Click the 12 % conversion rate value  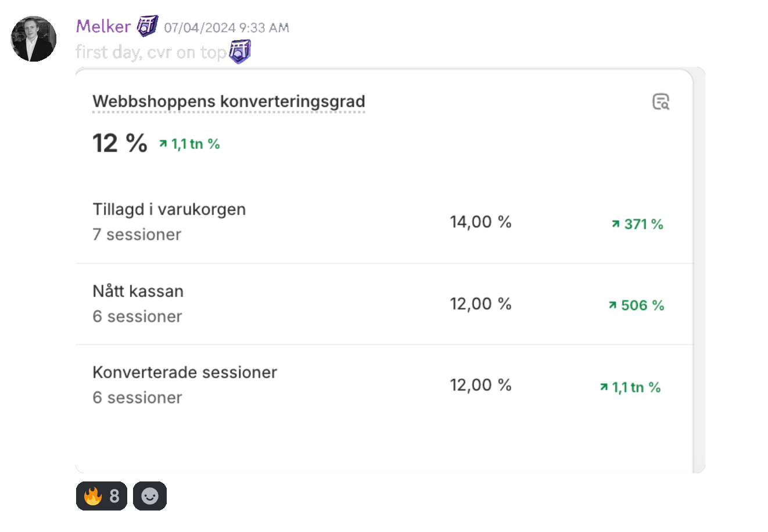point(120,143)
